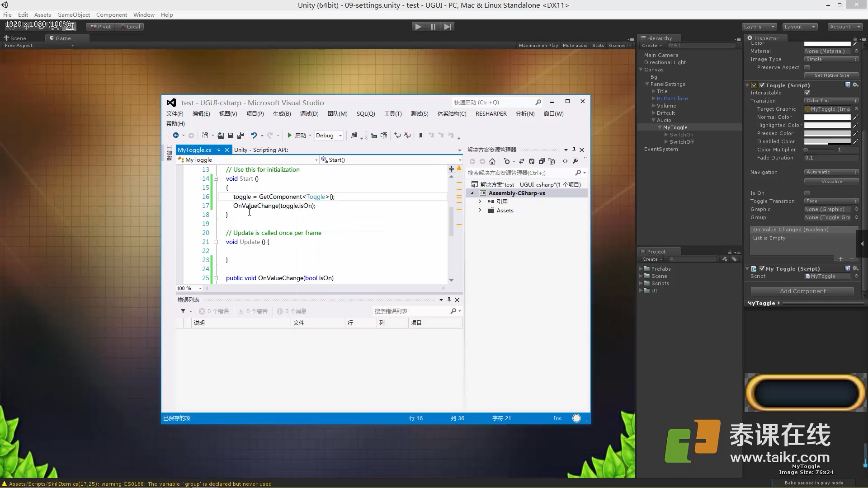Open Transition Color Tint dropdown
This screenshot has height=488, width=868.
click(831, 101)
